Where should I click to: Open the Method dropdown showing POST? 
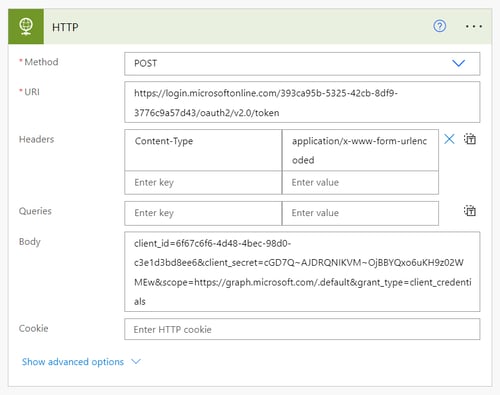pyautogui.click(x=302, y=63)
